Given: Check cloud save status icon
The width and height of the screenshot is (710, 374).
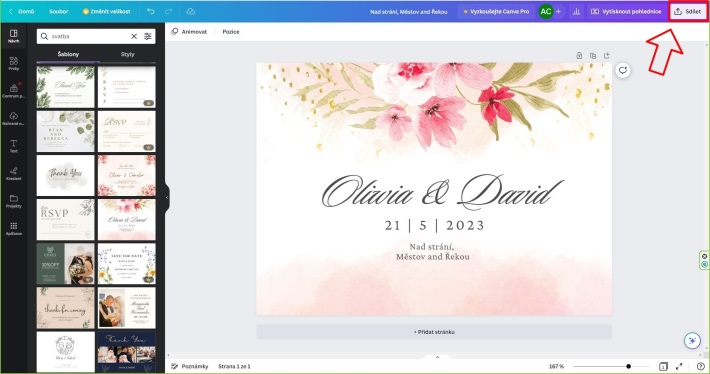Looking at the screenshot, I should tap(191, 11).
